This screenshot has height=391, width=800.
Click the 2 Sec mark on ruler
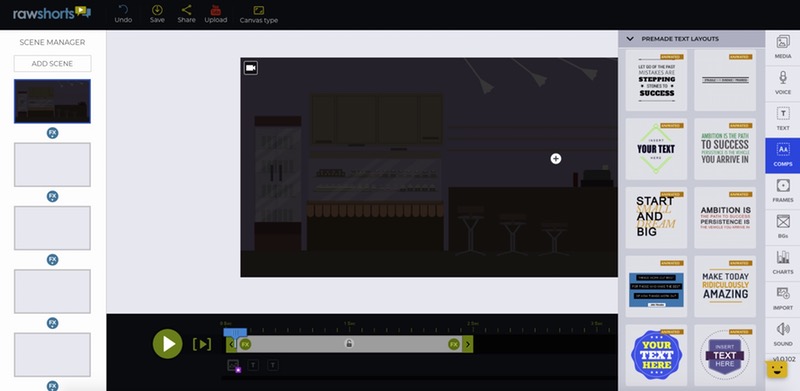(x=472, y=324)
